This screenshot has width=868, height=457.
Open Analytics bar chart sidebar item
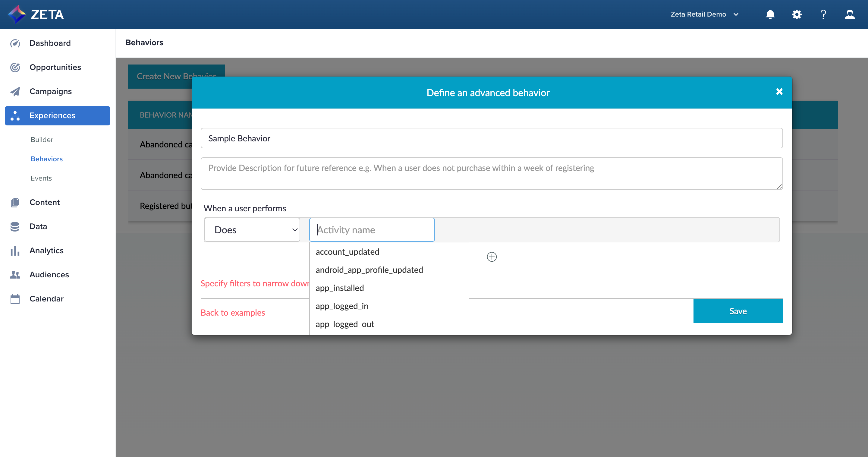click(46, 251)
